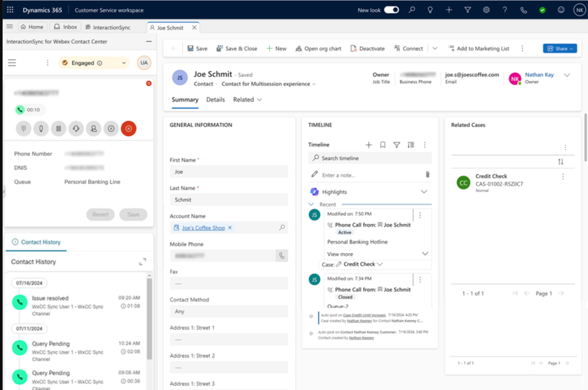Image resolution: width=588 pixels, height=390 pixels.
Task: Click the green presence status icon
Action: point(542,10)
